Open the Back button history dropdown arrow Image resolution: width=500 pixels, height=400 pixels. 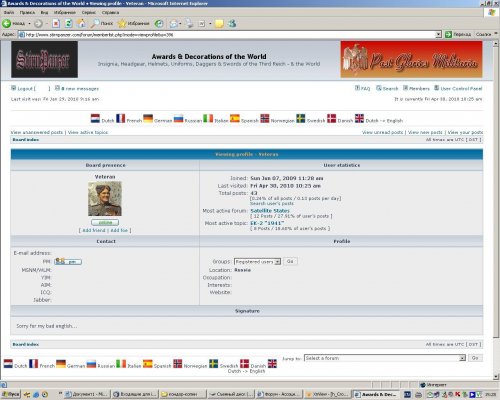click(29, 24)
